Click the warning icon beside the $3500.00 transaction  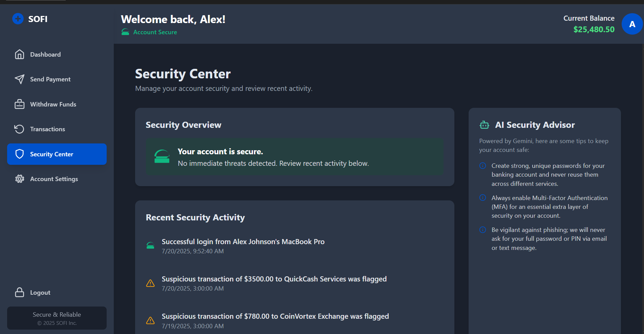(x=150, y=283)
